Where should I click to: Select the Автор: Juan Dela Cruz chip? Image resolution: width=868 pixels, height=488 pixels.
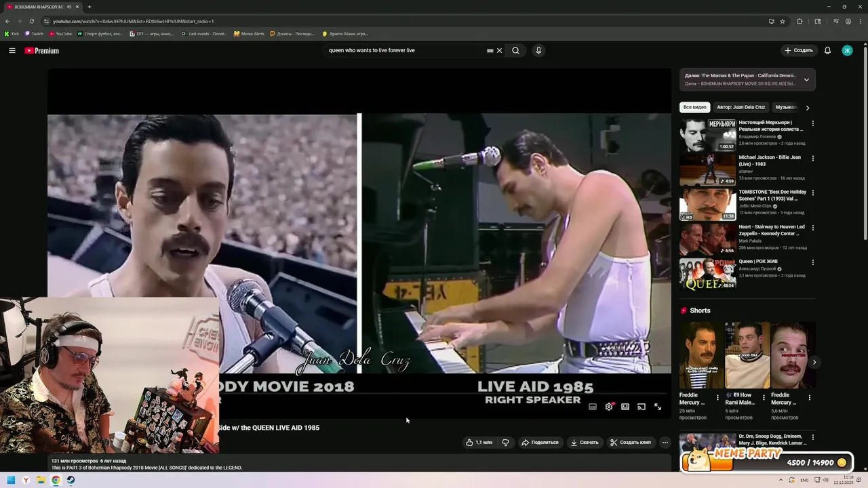[741, 107]
